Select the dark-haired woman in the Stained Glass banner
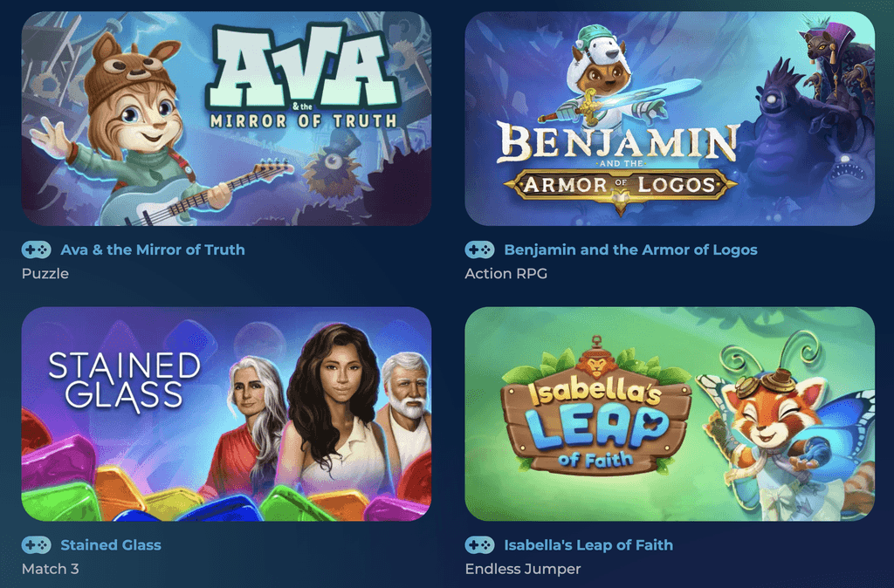This screenshot has height=588, width=894. (336, 416)
